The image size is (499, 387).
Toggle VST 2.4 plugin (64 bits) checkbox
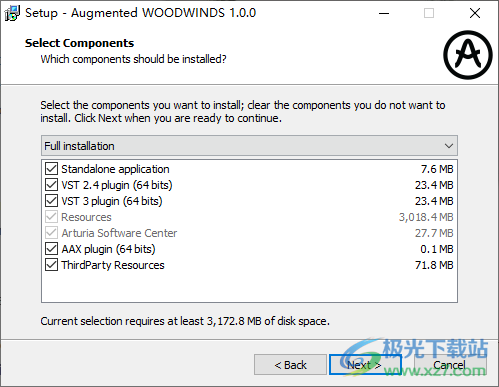click(x=51, y=185)
